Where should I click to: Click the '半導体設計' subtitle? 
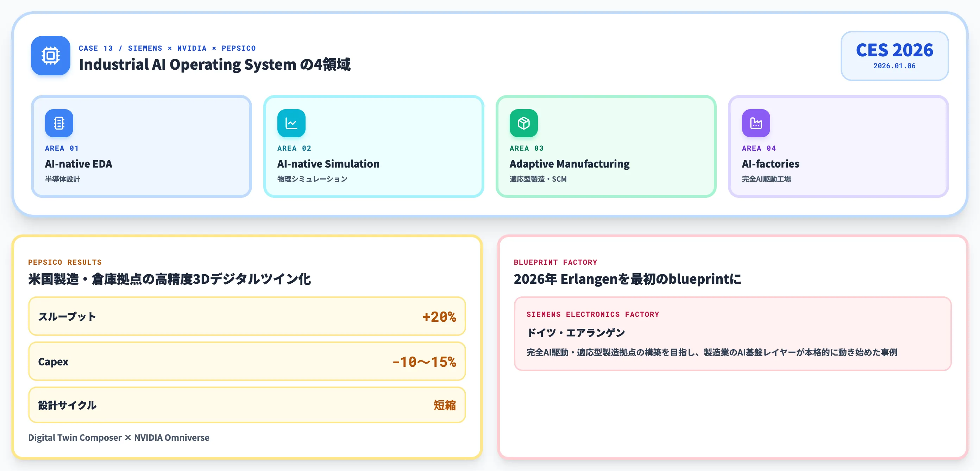click(62, 179)
